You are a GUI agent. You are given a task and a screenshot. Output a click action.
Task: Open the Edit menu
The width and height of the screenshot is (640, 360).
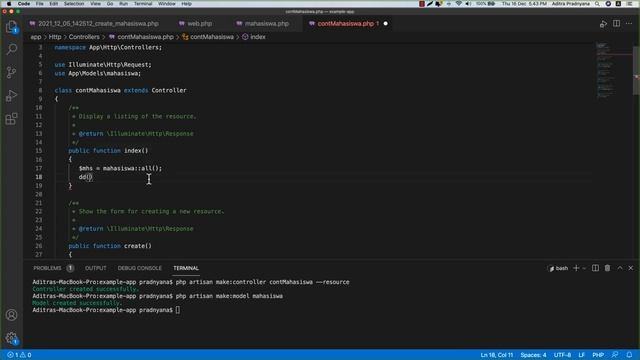[x=54, y=4]
